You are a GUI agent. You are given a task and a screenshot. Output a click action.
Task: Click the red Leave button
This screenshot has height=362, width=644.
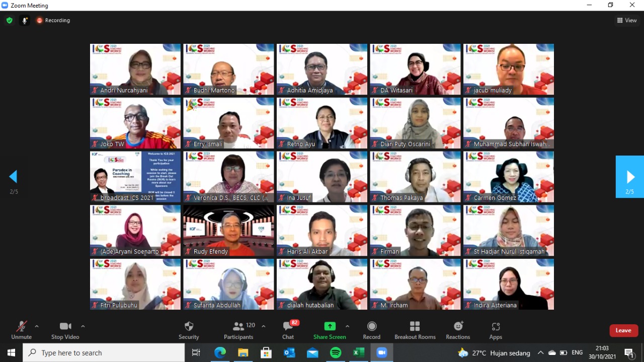(623, 330)
